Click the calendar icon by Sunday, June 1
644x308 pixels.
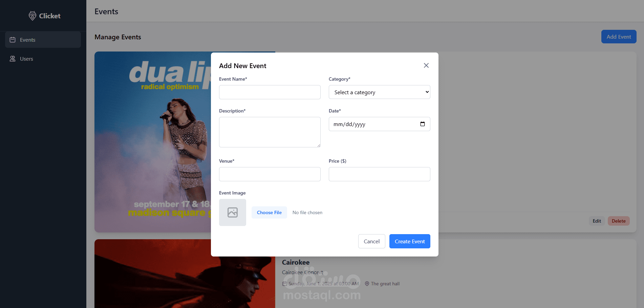[x=285, y=284]
